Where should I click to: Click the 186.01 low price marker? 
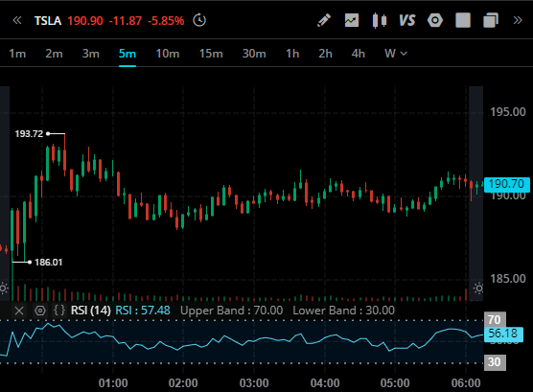[x=49, y=263]
